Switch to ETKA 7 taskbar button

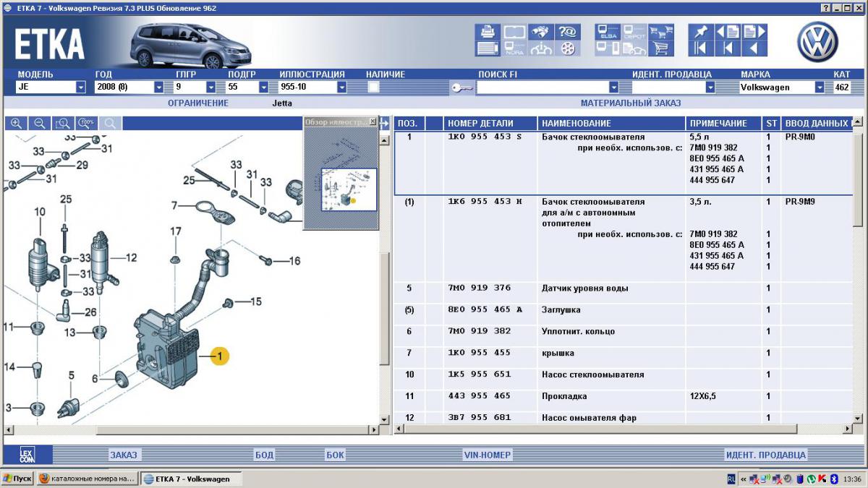tap(190, 479)
